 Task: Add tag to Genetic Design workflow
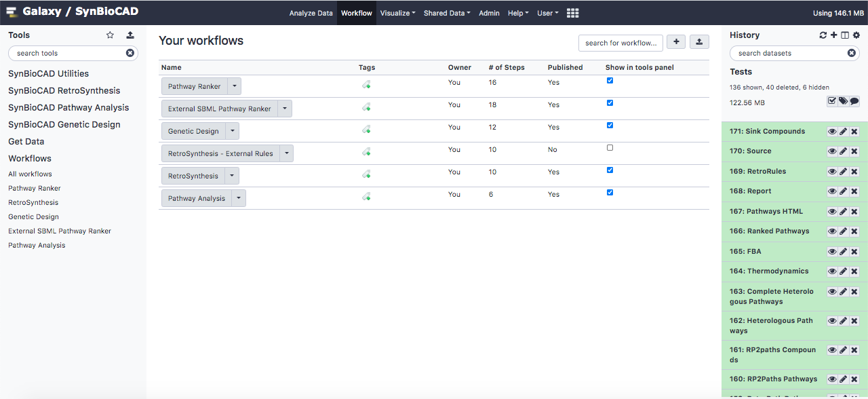click(x=366, y=130)
